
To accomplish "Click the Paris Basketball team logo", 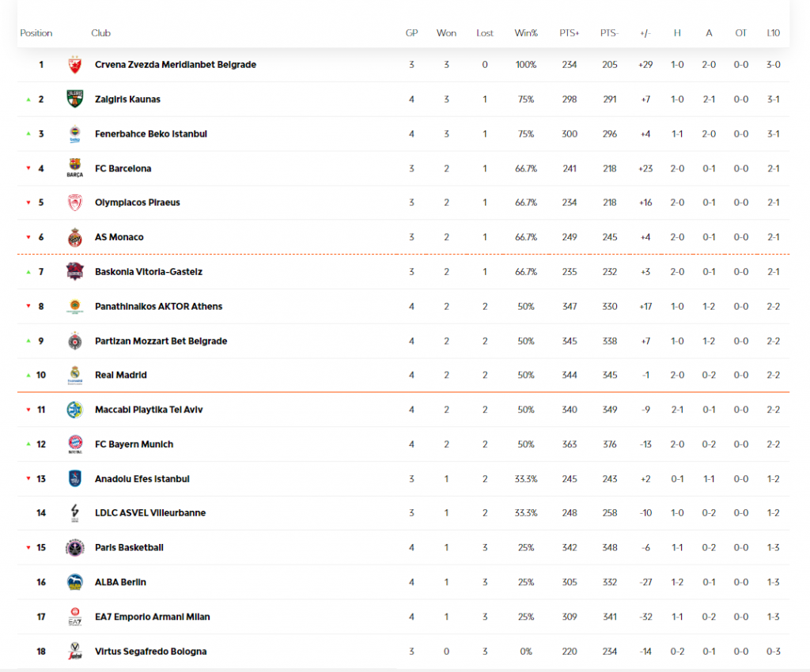I will (75, 548).
